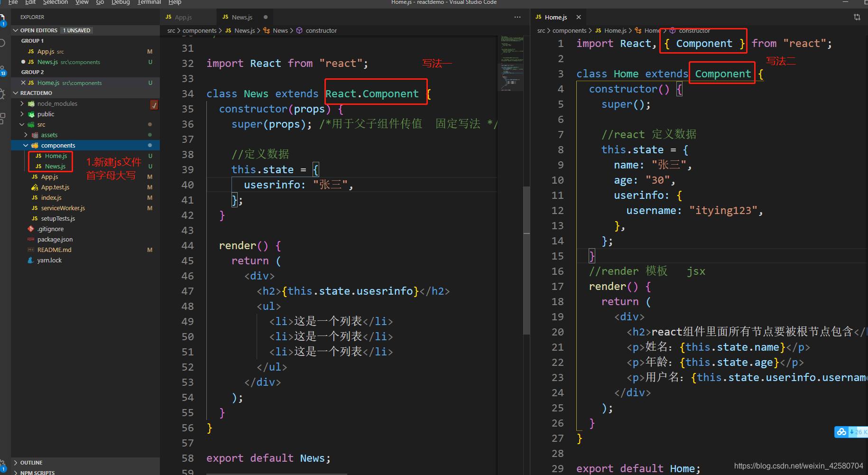Click line number 40 in News.js editor
868x475 pixels.
(x=188, y=185)
